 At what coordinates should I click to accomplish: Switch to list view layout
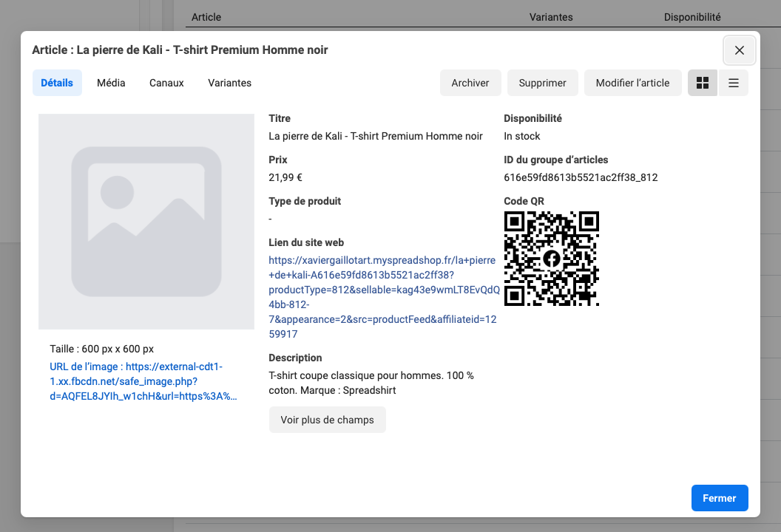[x=733, y=83]
